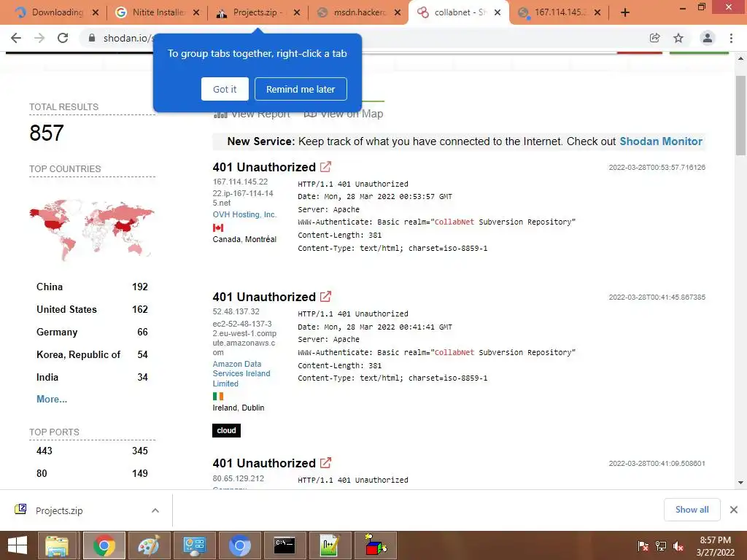
Task: Click total results number 857
Action: click(x=47, y=133)
